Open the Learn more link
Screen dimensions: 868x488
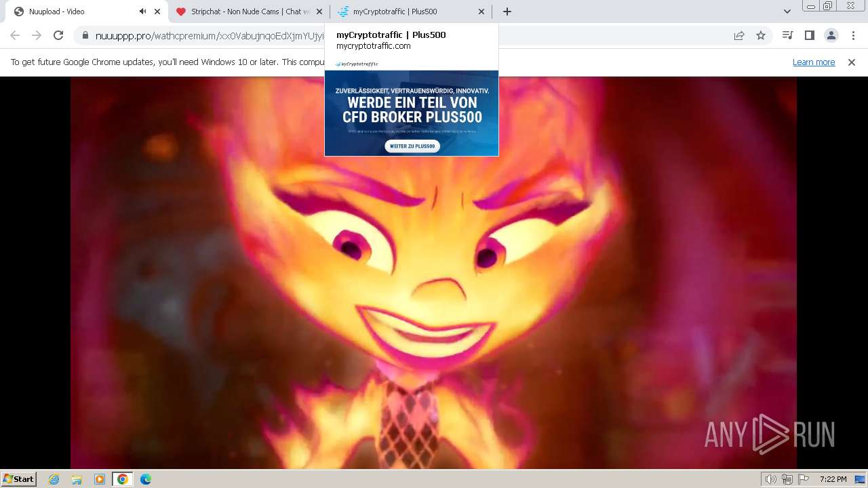(x=814, y=62)
